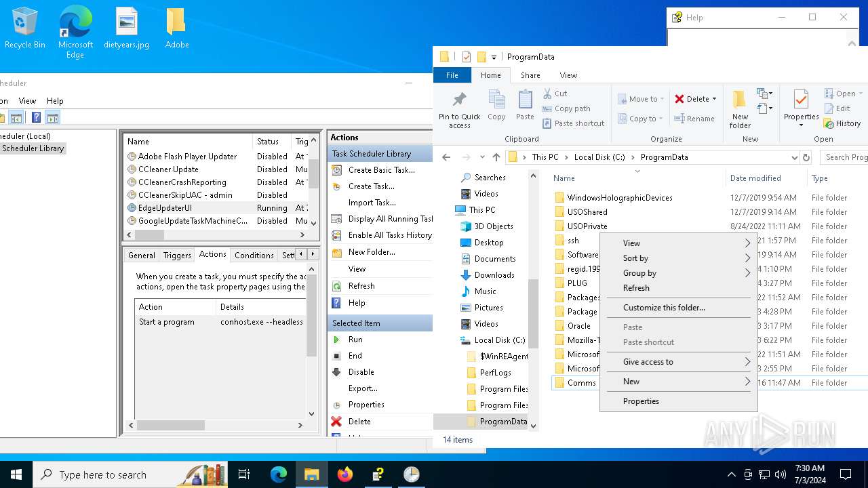Switch to the View ribbon tab in Explorer
This screenshot has width=868, height=488.
pyautogui.click(x=568, y=75)
